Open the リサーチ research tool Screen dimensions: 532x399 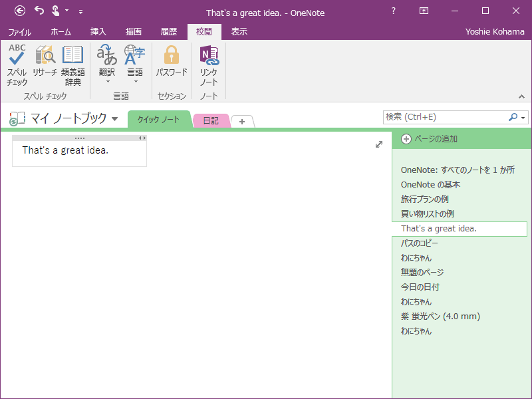coord(45,61)
